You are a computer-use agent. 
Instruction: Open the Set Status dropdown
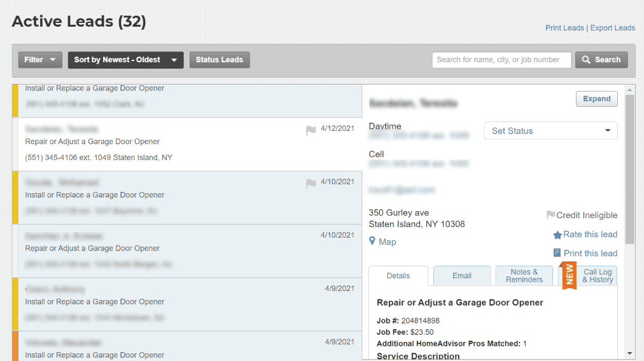click(x=550, y=130)
